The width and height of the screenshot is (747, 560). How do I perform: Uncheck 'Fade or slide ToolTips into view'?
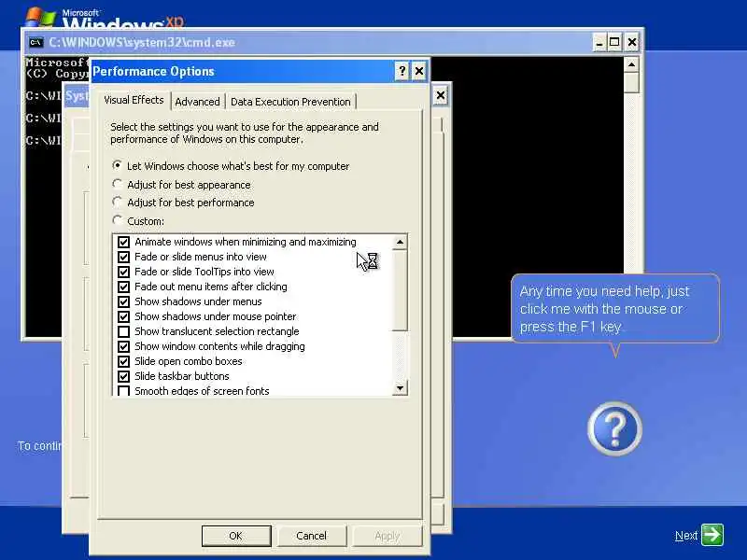[x=124, y=272]
